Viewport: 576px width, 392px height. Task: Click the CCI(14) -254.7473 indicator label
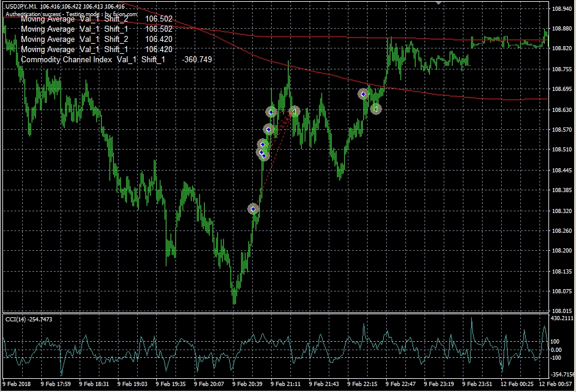click(x=29, y=320)
